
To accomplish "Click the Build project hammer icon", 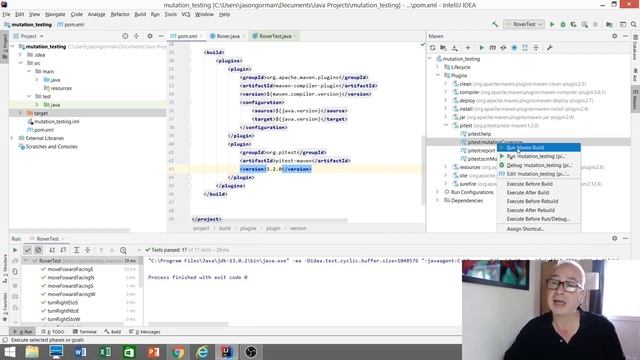I will click(495, 24).
